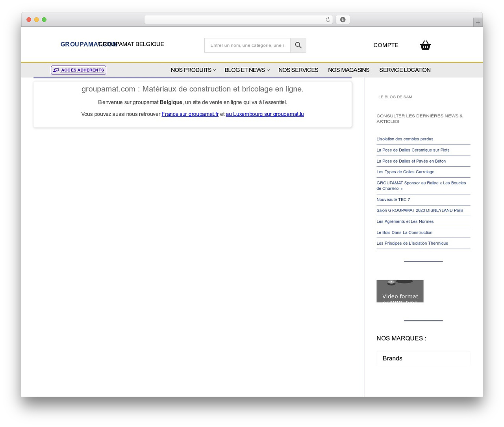The height and width of the screenshot is (427, 504).
Task: Open the Compte account link
Action: tap(385, 45)
